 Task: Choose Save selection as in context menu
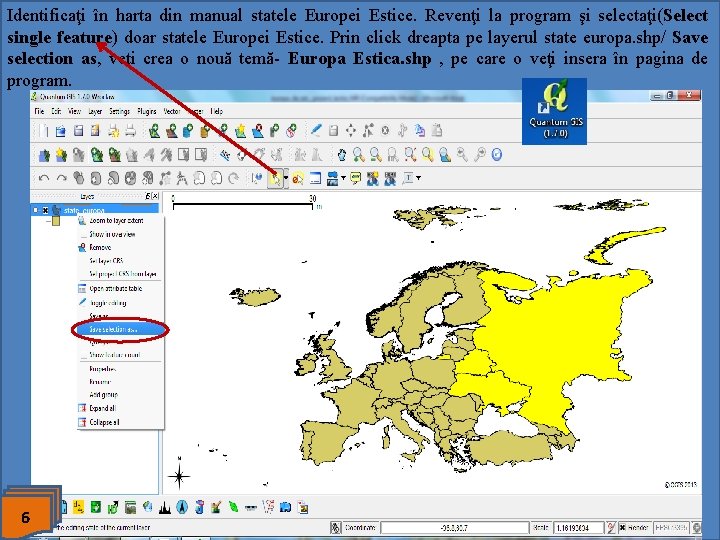pos(118,329)
